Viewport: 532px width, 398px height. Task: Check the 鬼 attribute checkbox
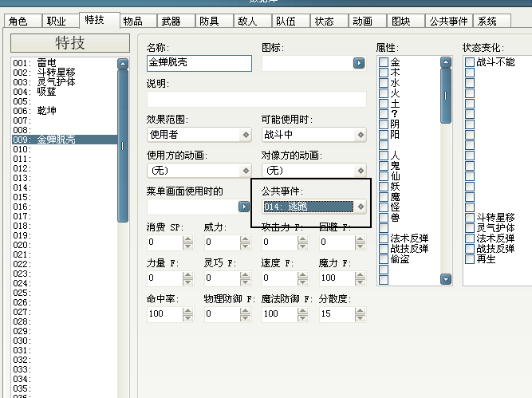click(384, 166)
